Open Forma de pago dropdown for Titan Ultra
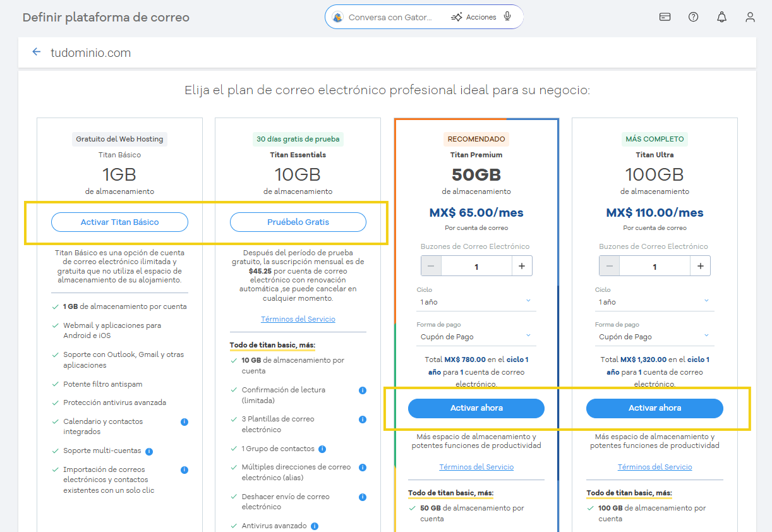 (x=654, y=337)
